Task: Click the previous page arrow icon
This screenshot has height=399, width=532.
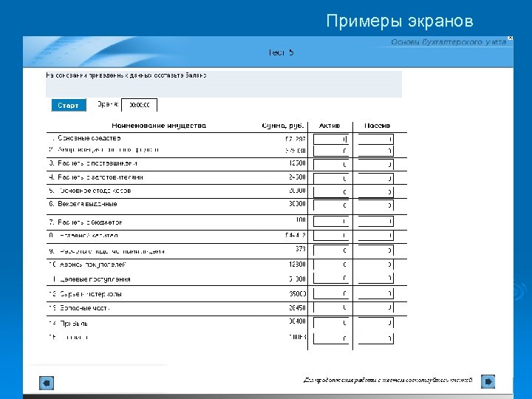Action: point(47,383)
